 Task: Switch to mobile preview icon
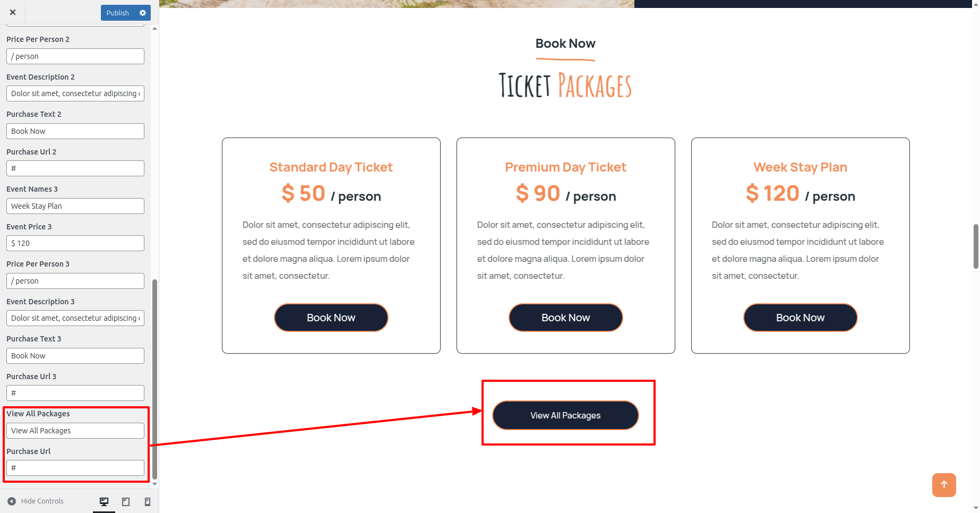148,501
